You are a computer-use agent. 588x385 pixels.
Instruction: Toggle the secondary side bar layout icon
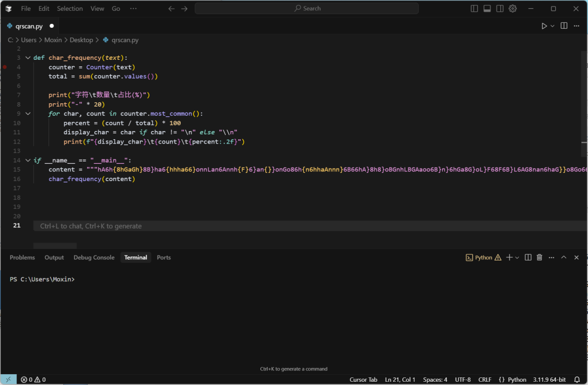pos(500,9)
